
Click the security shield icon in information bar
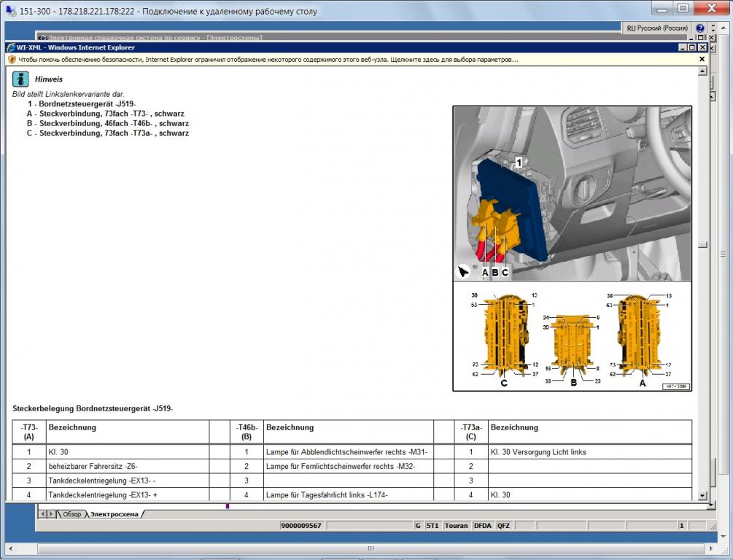[12, 60]
